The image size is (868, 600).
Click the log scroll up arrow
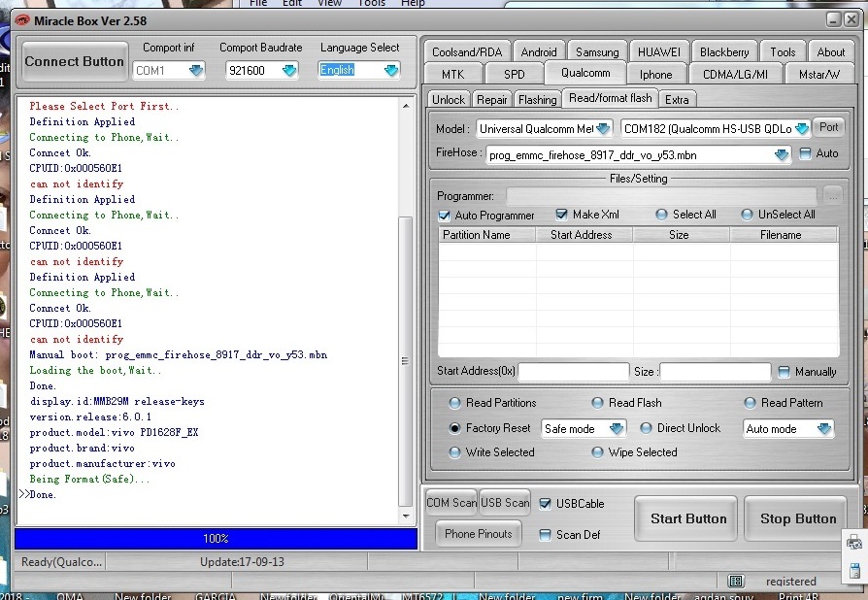coord(406,106)
